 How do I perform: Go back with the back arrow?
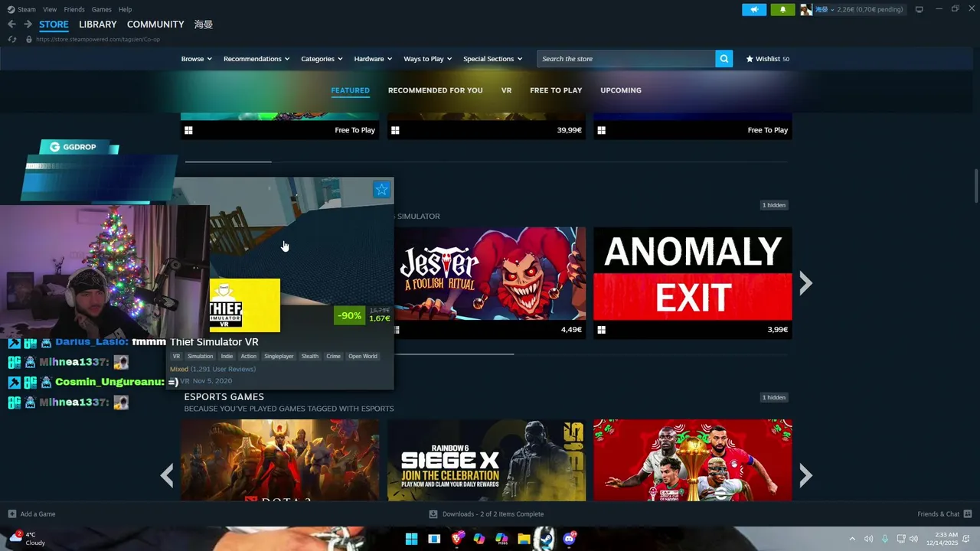tap(11, 24)
